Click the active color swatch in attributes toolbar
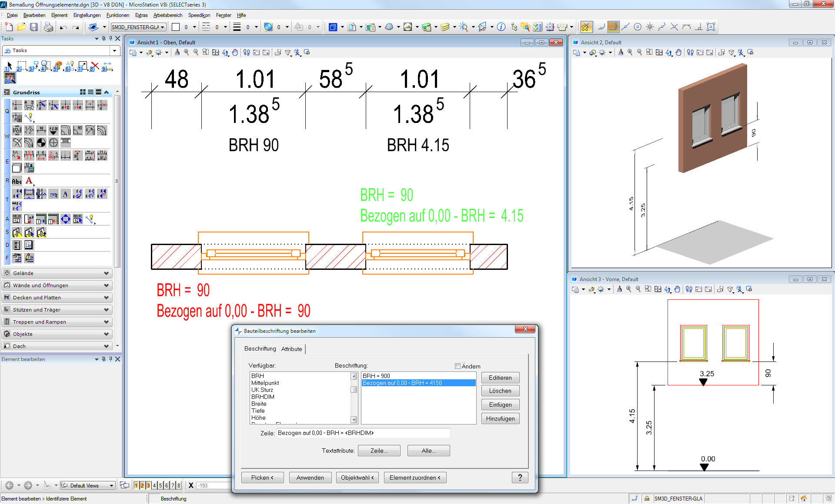 (x=176, y=27)
